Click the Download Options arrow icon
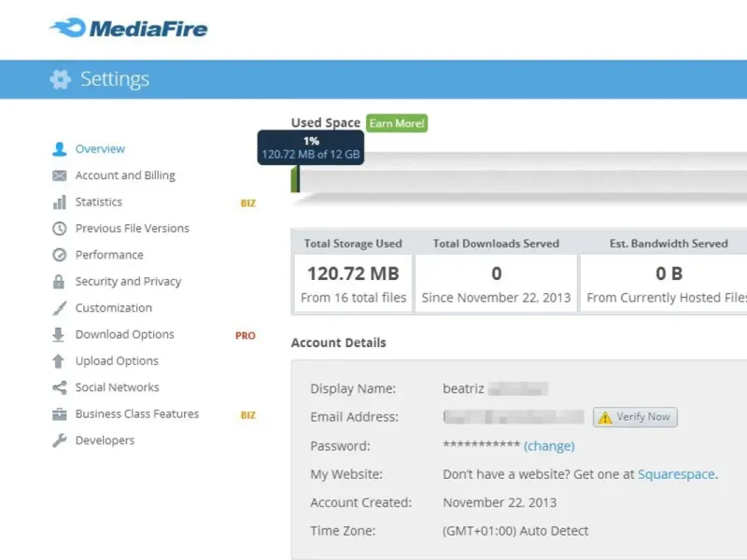 point(60,335)
